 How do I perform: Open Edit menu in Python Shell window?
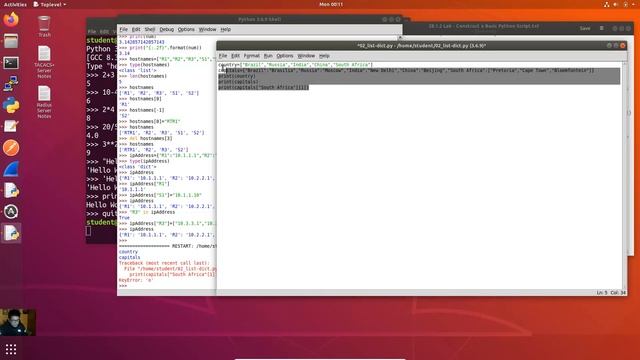tap(136, 29)
